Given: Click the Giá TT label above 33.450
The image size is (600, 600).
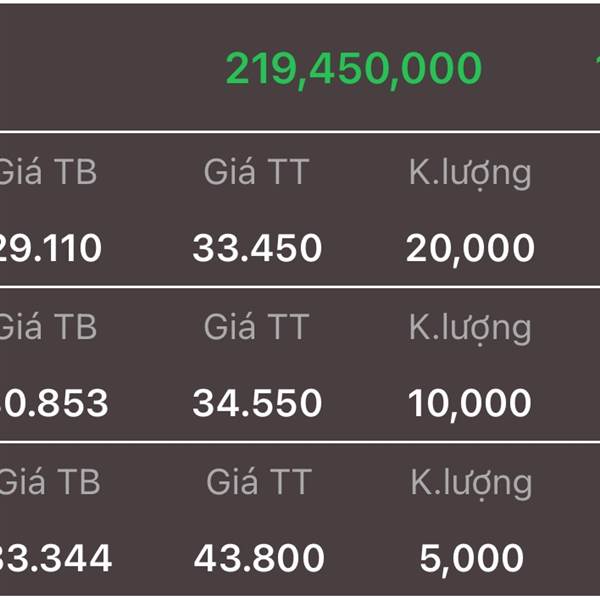Looking at the screenshot, I should tap(257, 172).
